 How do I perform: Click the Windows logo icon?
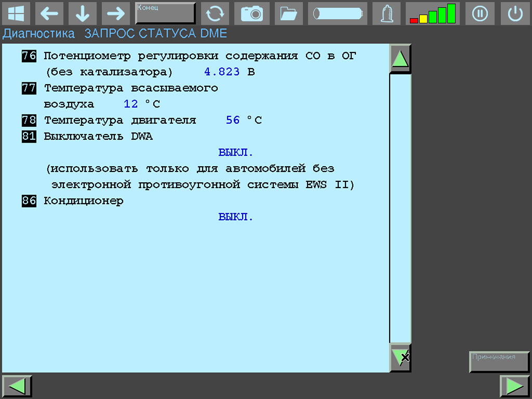click(17, 13)
